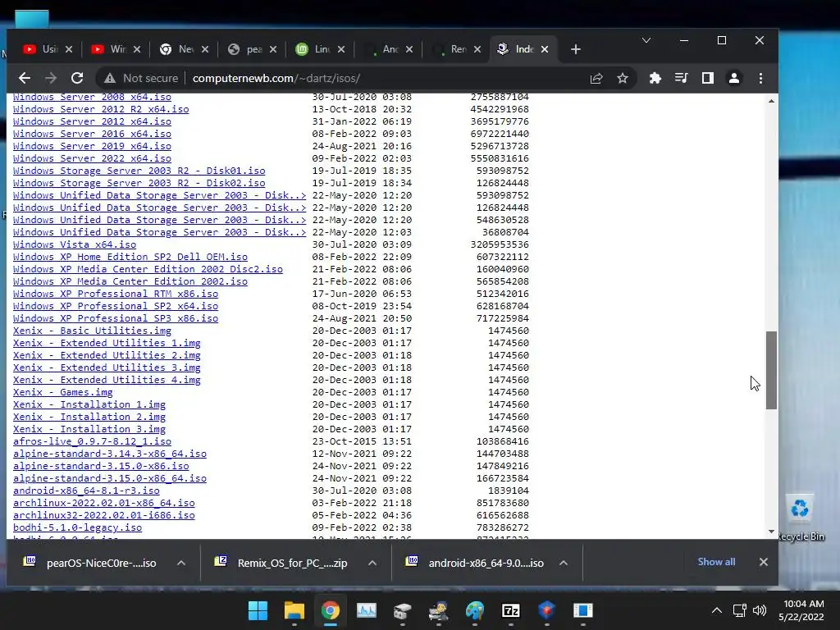Viewport: 840px width, 630px height.
Task: Show hidden system tray icons
Action: click(717, 610)
